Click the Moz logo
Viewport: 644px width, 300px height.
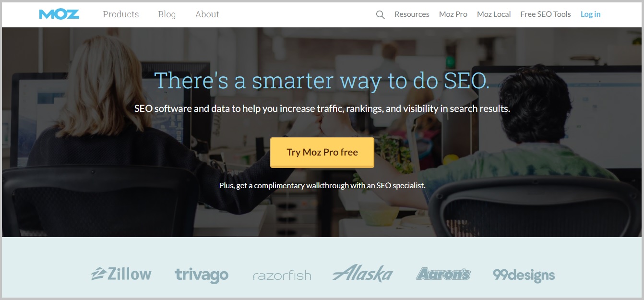click(59, 14)
